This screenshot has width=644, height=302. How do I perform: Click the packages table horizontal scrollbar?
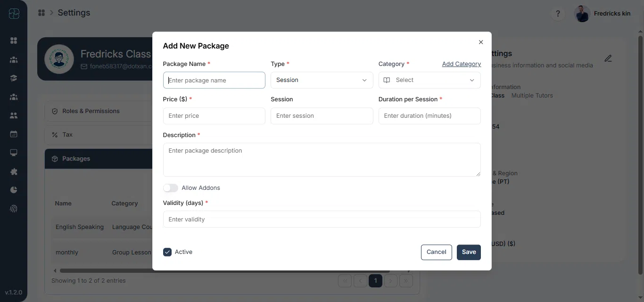[x=224, y=271]
